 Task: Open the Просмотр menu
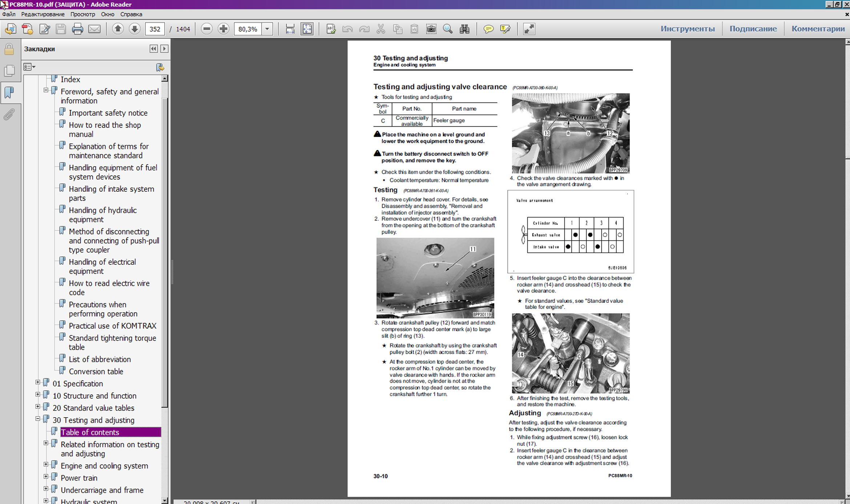coord(82,14)
